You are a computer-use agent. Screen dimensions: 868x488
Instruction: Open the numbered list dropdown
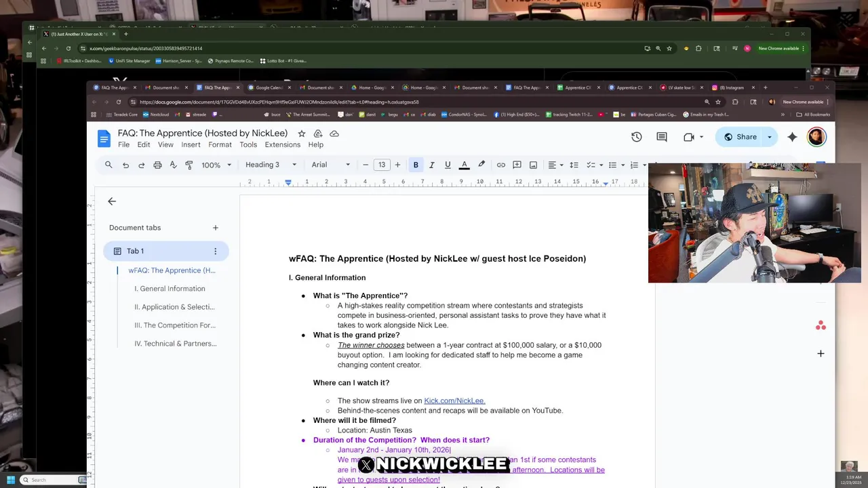point(637,165)
